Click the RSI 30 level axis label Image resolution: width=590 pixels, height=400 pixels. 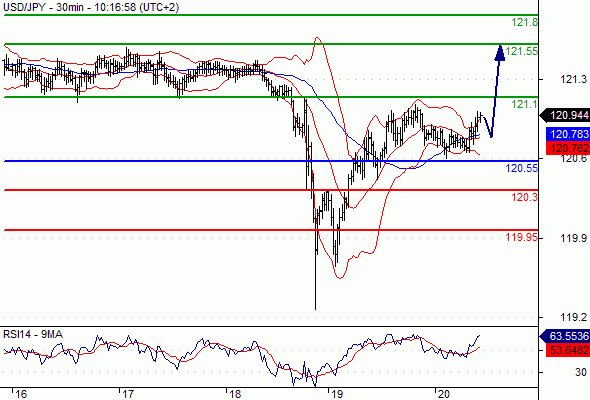[x=581, y=372]
